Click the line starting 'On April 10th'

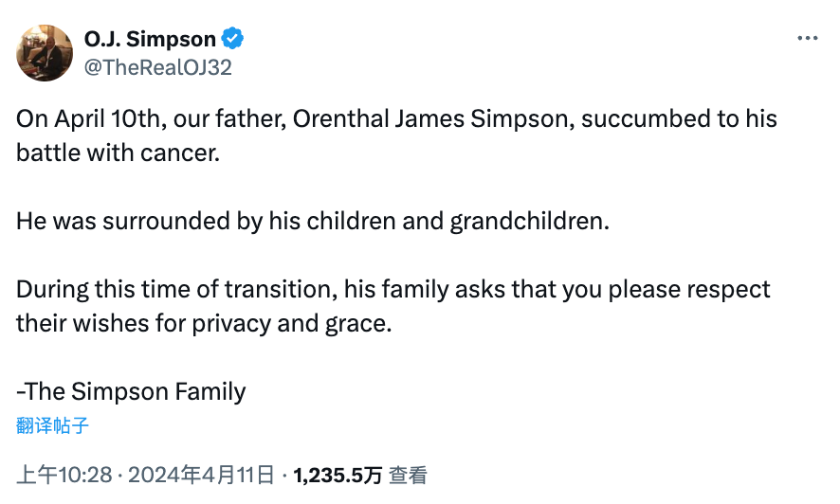click(x=396, y=118)
